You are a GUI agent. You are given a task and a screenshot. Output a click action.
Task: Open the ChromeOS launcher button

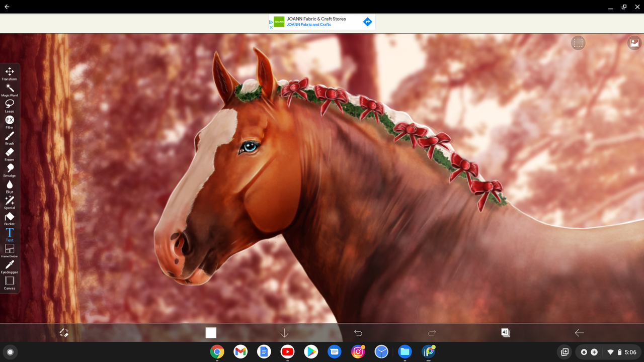tap(10, 352)
